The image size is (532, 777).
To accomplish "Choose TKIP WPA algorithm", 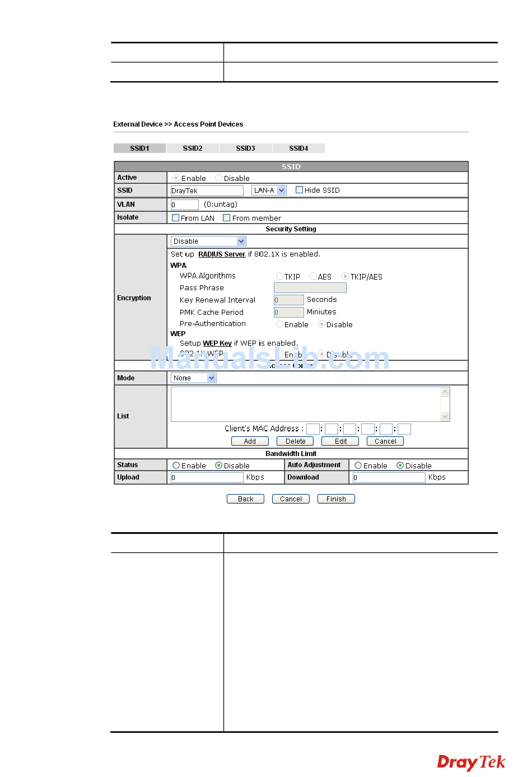I will (279, 276).
